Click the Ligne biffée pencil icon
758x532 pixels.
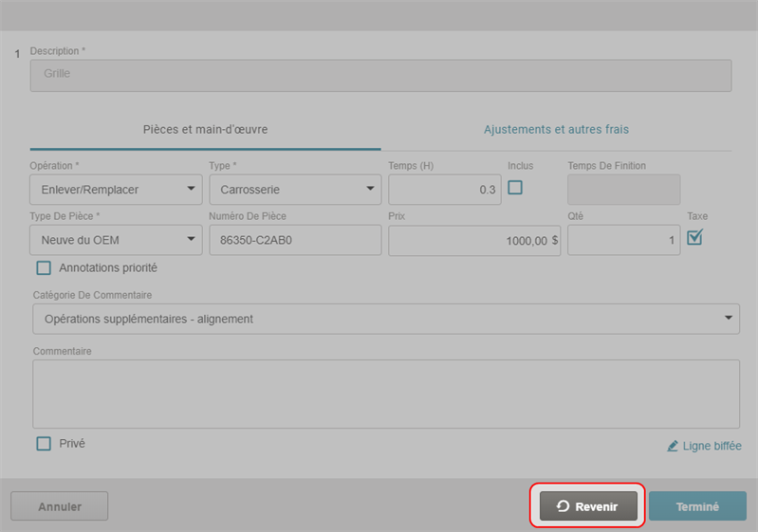[673, 446]
